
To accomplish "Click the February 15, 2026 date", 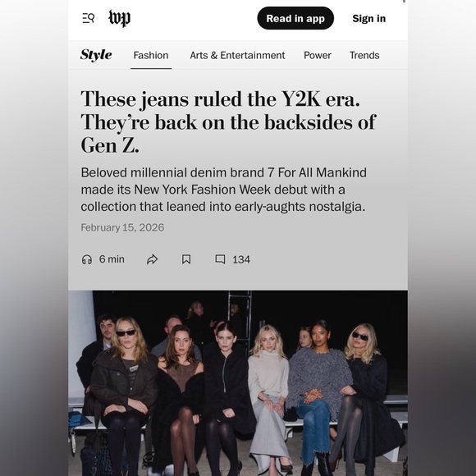I will click(x=122, y=227).
